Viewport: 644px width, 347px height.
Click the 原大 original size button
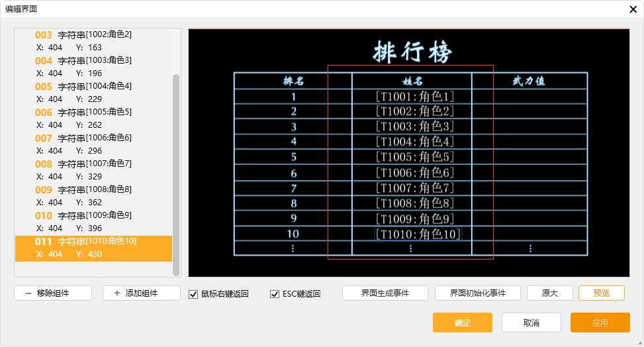tap(549, 293)
